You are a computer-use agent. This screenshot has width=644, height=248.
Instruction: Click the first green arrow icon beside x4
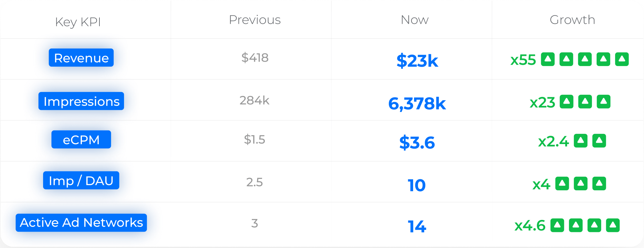tap(562, 184)
